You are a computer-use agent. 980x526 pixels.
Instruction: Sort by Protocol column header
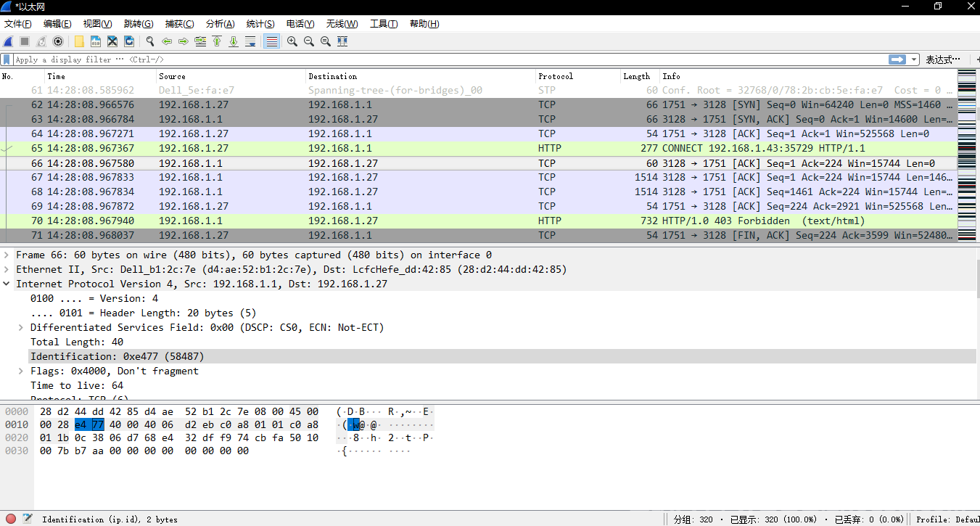pyautogui.click(x=578, y=76)
